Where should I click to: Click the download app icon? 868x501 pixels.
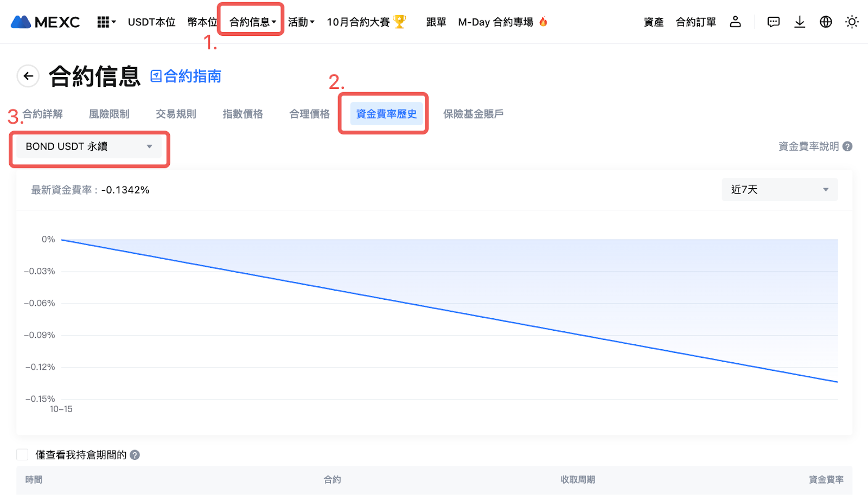(x=799, y=22)
